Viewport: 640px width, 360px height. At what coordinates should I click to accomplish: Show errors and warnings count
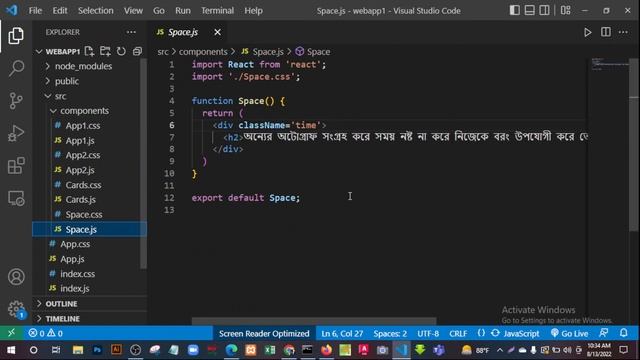tap(45, 333)
